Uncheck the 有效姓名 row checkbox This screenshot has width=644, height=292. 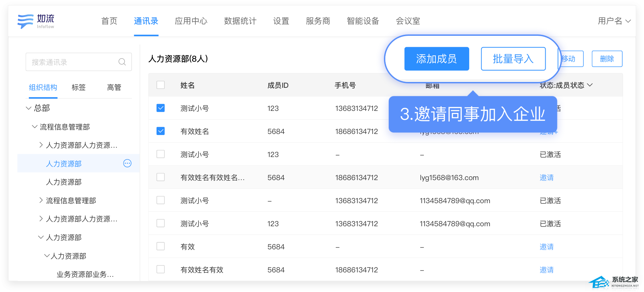pyautogui.click(x=161, y=131)
